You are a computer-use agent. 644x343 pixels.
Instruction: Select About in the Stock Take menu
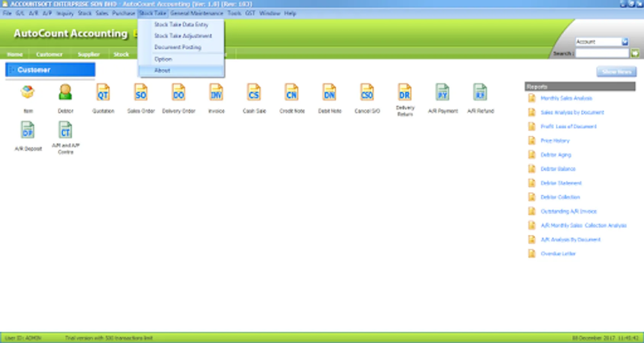pyautogui.click(x=181, y=71)
